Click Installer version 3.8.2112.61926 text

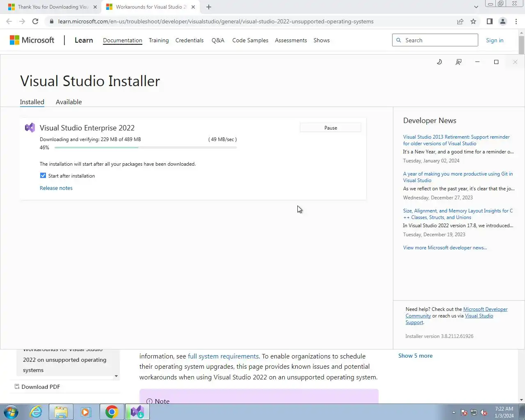[x=439, y=336]
